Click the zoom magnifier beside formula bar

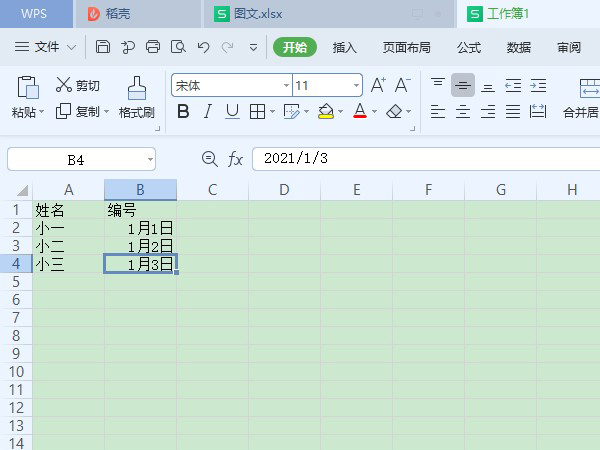click(209, 159)
